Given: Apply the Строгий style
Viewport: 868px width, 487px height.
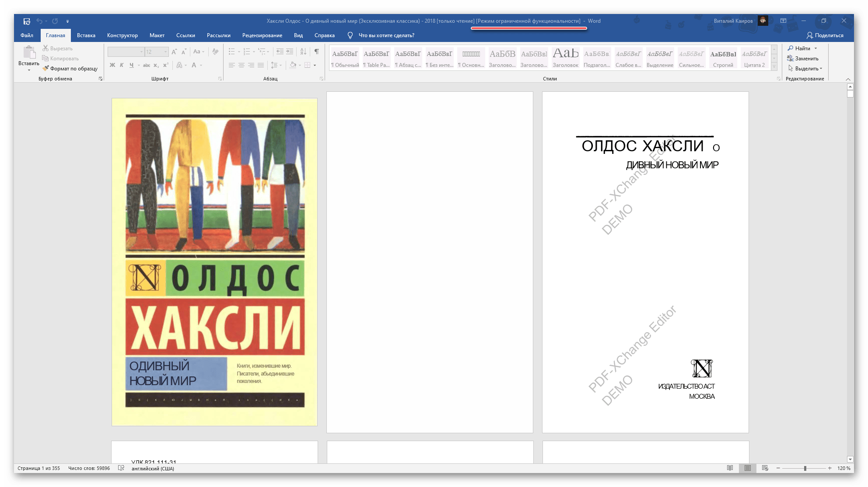Looking at the screenshot, I should (x=723, y=58).
